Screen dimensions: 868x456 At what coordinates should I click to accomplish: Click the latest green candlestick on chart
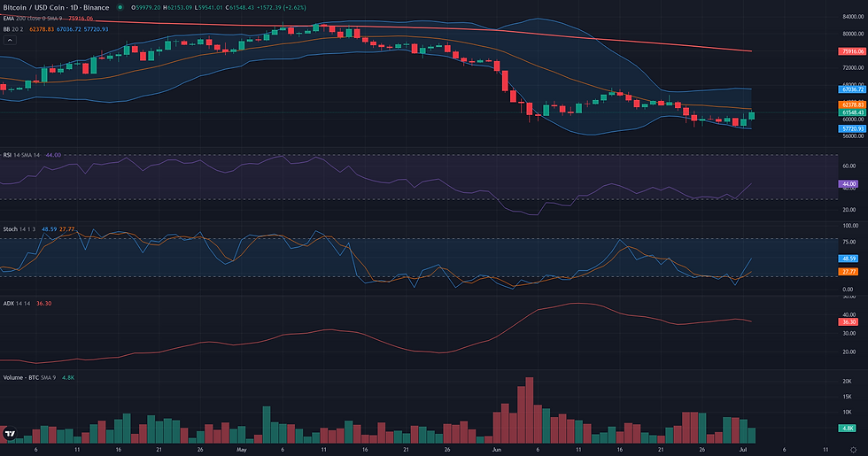(752, 115)
